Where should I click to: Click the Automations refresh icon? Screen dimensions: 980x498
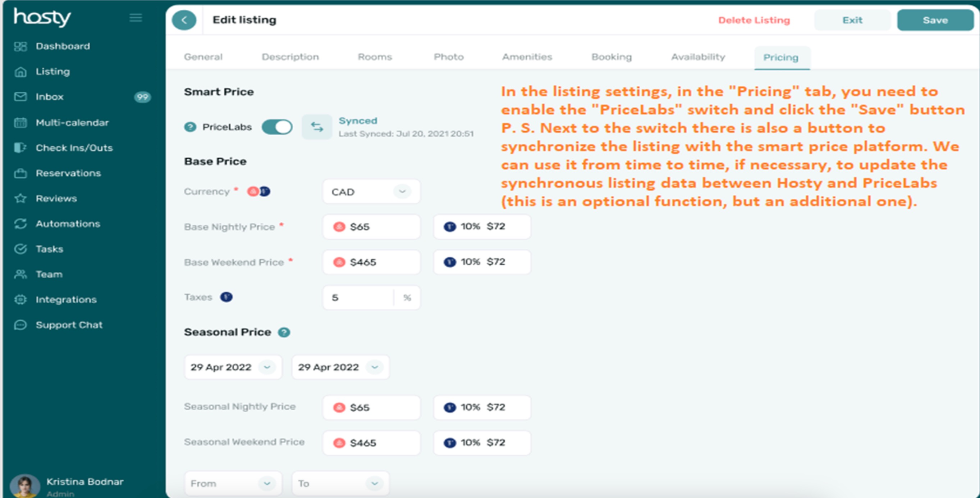20,224
